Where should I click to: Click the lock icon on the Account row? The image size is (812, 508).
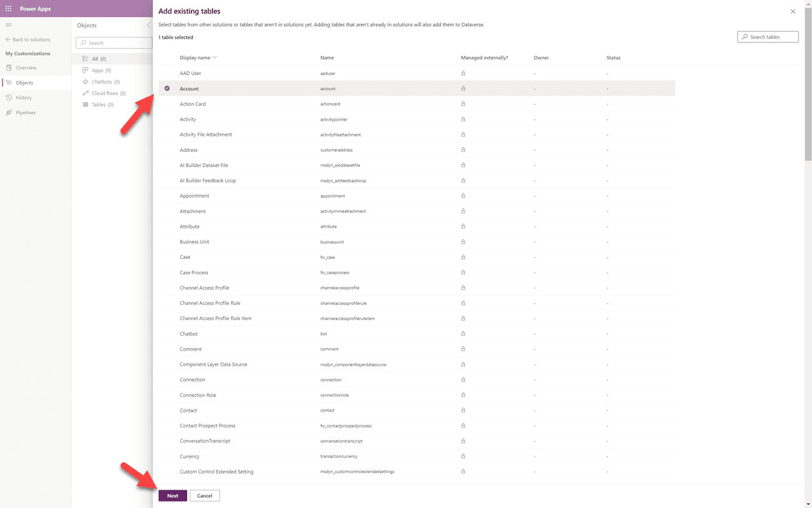(463, 88)
